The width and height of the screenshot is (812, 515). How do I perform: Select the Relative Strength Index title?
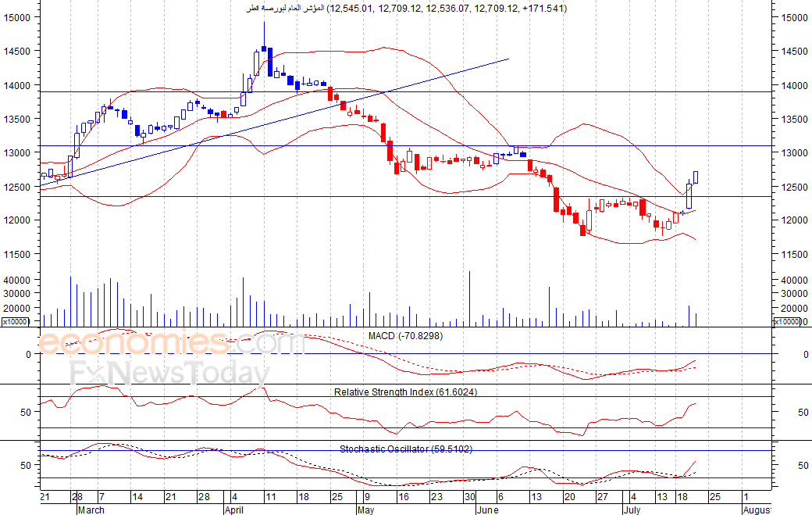(405, 392)
